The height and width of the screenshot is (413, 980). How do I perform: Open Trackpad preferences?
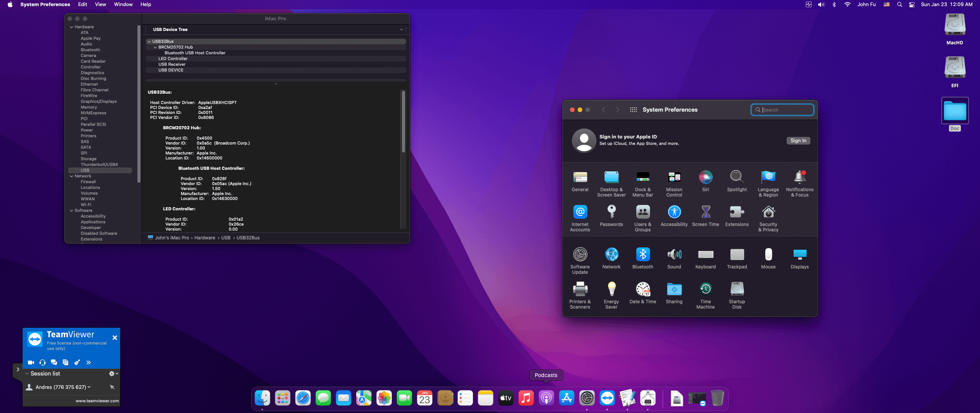737,259
